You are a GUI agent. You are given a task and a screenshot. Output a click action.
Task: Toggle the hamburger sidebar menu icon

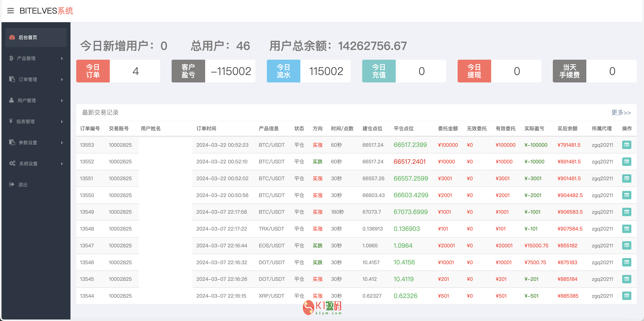[x=11, y=11]
